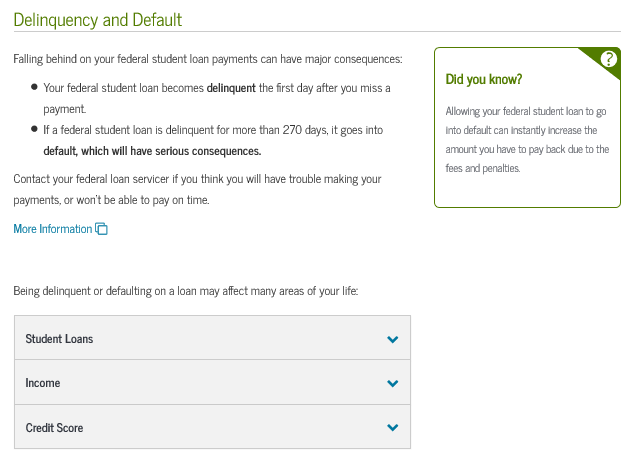Expand the Student Loans chevron arrow
639x470 pixels.
392,339
